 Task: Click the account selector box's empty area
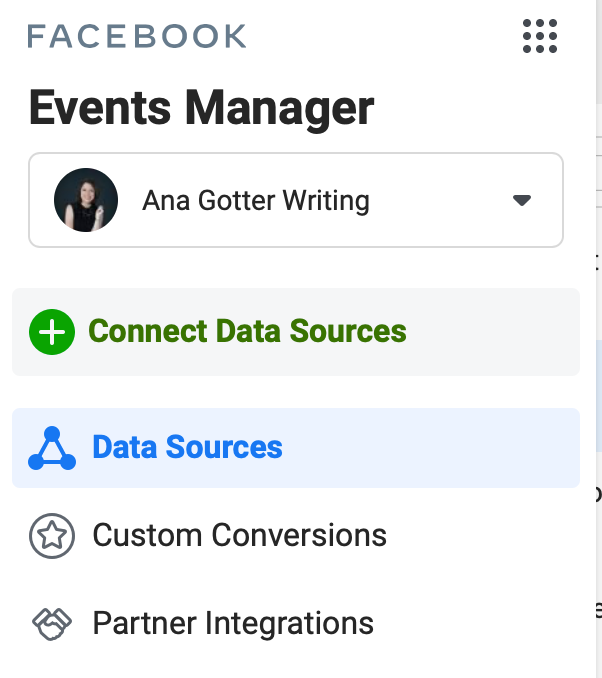440,200
